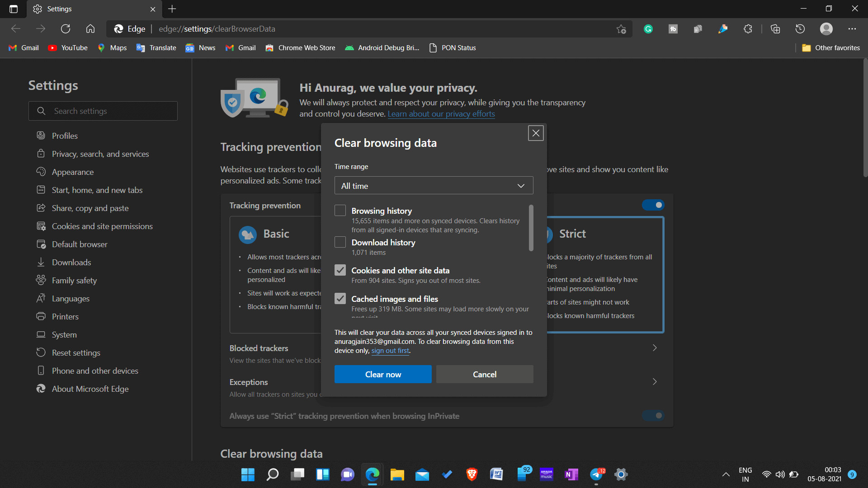Expand the Time range dropdown menu

(434, 185)
